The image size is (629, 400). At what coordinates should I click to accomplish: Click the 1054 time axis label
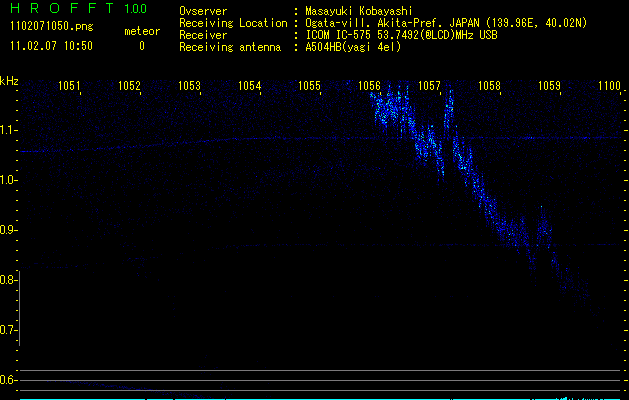point(249,86)
